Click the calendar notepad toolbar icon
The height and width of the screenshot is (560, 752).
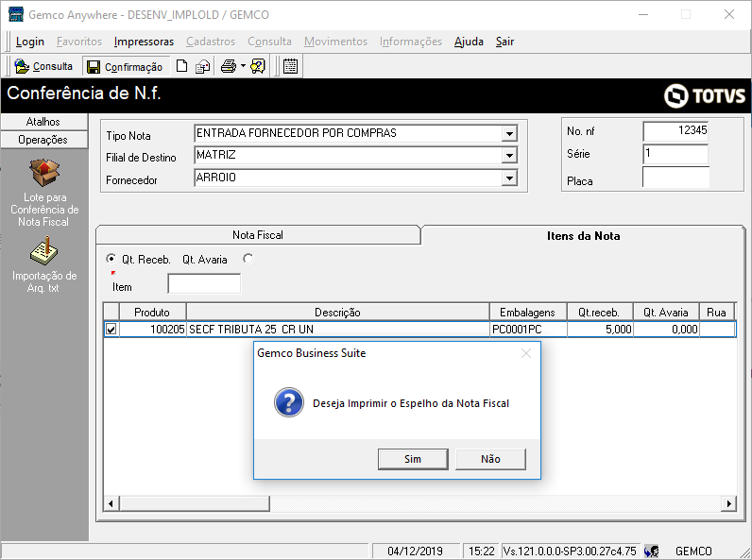(x=290, y=66)
